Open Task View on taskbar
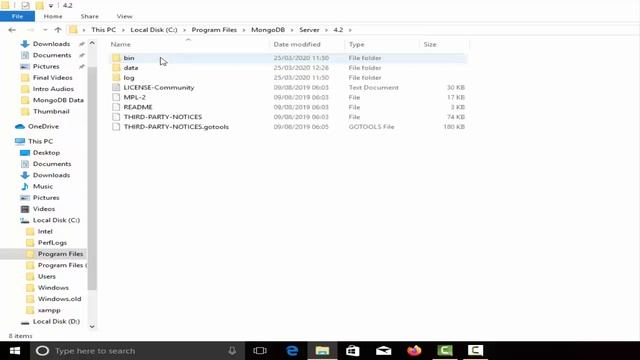The width and height of the screenshot is (640, 360). pos(260,351)
